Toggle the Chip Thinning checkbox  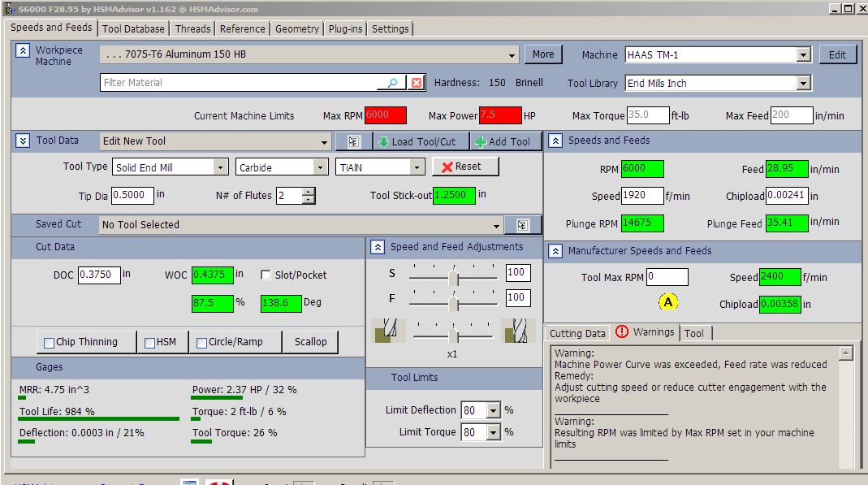tap(50, 343)
